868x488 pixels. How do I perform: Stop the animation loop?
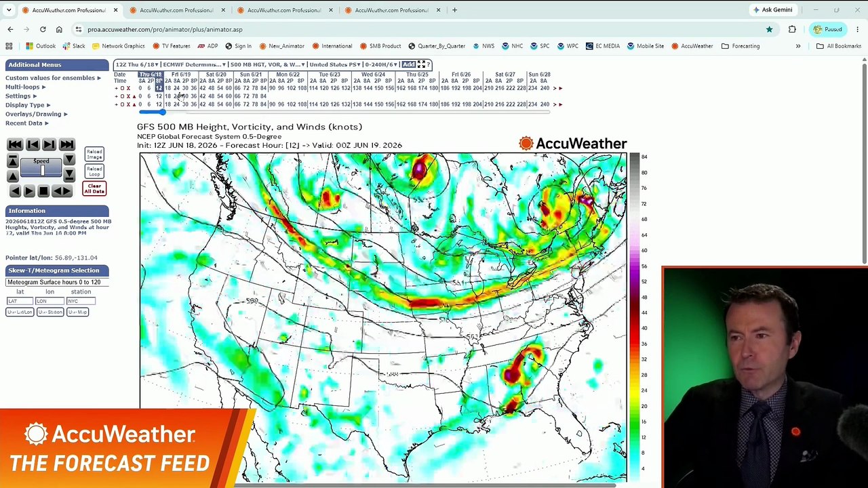tap(43, 191)
